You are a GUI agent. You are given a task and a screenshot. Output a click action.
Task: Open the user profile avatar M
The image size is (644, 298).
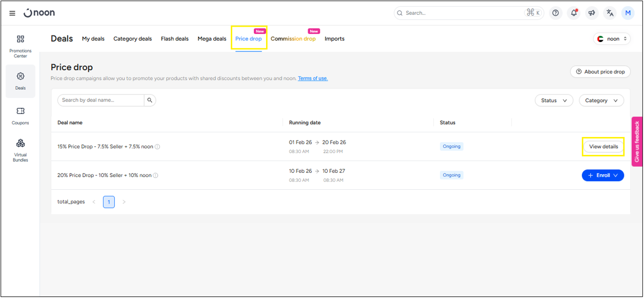point(628,13)
